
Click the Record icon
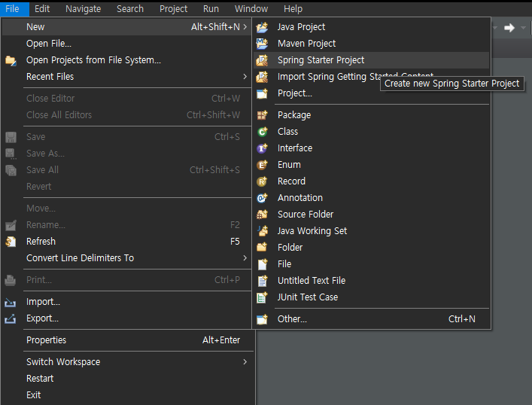(x=262, y=181)
